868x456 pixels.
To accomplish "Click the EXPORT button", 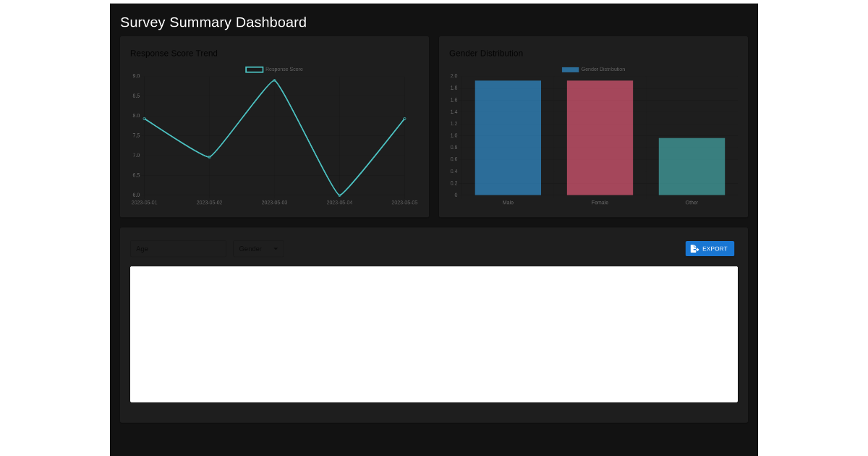I will click(710, 248).
